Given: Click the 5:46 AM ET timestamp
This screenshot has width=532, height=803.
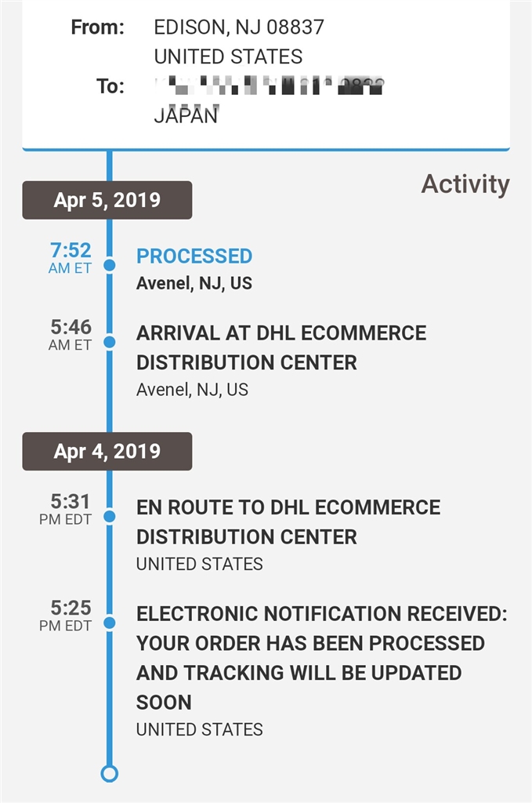Looking at the screenshot, I should point(71,332).
